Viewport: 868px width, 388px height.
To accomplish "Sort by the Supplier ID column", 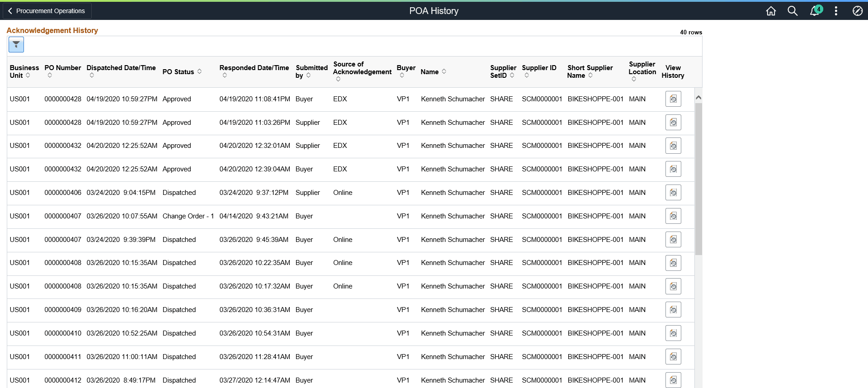I will [539, 71].
